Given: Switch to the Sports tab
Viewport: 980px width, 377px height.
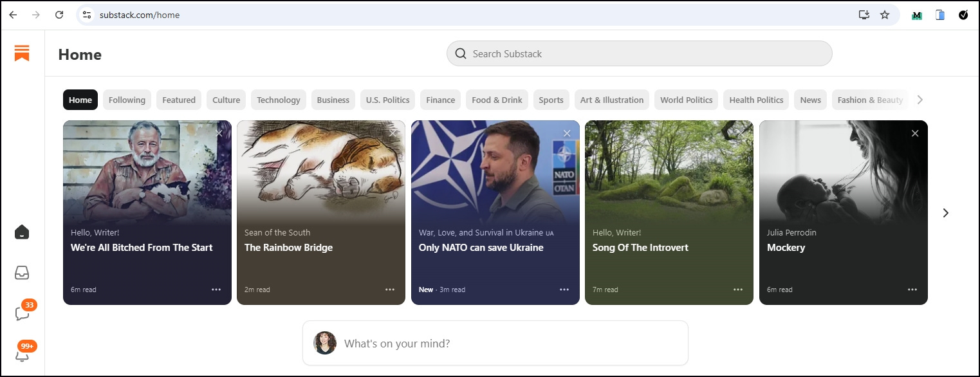Looking at the screenshot, I should [x=551, y=100].
